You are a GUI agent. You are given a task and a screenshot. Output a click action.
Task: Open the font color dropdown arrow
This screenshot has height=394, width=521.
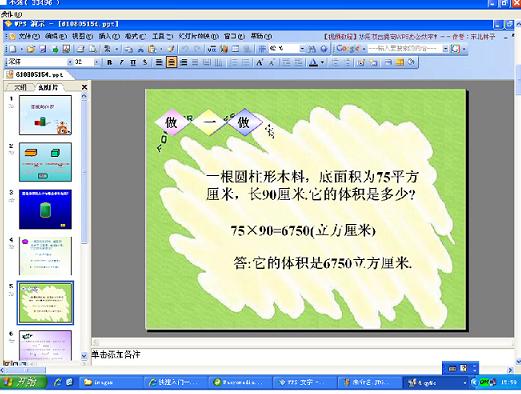tap(322, 62)
